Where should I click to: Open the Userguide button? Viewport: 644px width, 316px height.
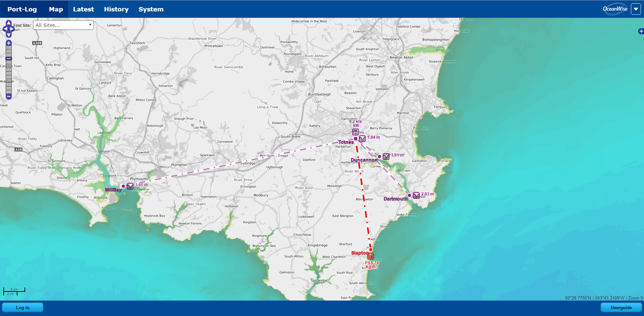621,308
